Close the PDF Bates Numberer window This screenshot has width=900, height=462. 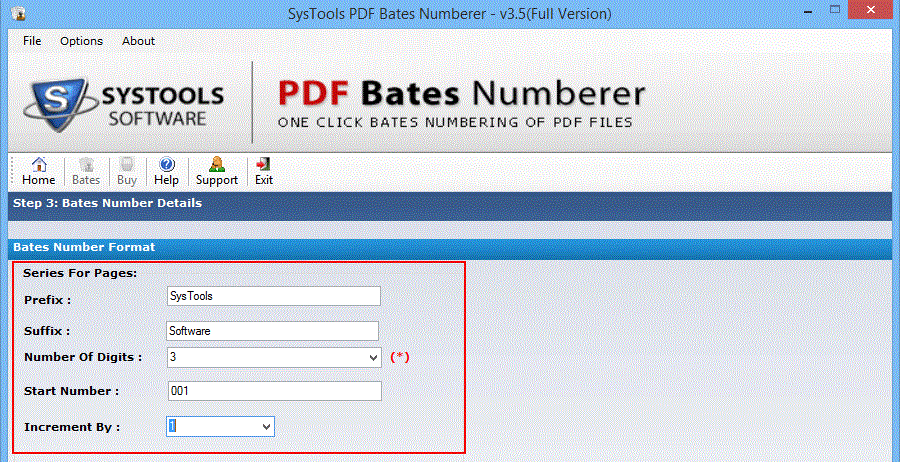click(x=872, y=10)
